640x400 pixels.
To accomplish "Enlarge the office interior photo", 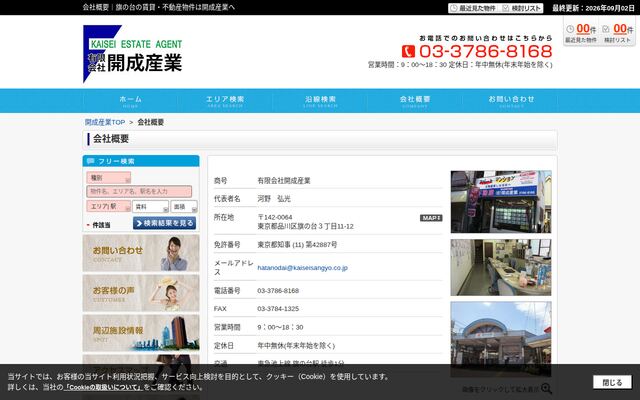I will point(501,267).
